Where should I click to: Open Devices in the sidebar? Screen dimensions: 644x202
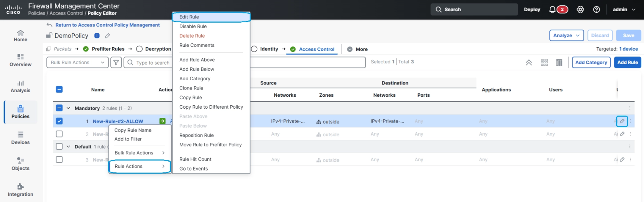coord(20,138)
